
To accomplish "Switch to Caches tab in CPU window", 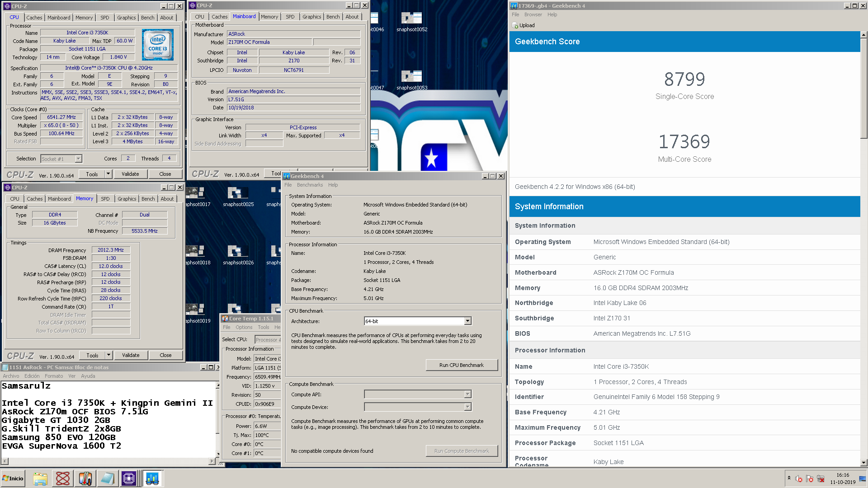I will pyautogui.click(x=34, y=18).
